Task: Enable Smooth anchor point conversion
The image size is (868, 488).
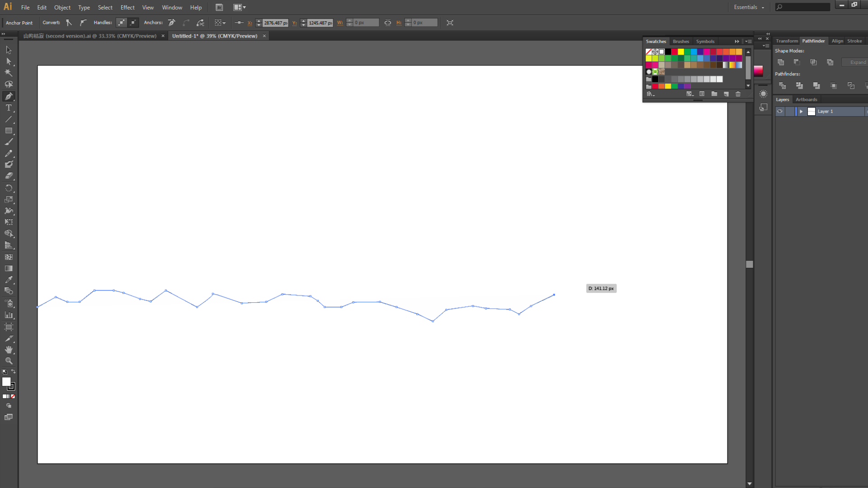Action: (x=83, y=23)
